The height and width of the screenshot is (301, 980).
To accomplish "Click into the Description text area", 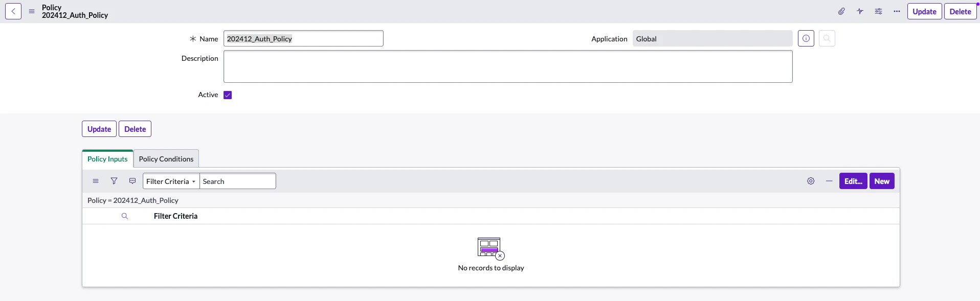I will click(x=508, y=66).
